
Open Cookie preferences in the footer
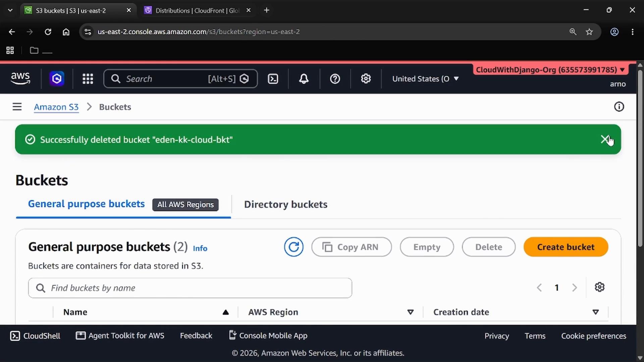pos(594,336)
